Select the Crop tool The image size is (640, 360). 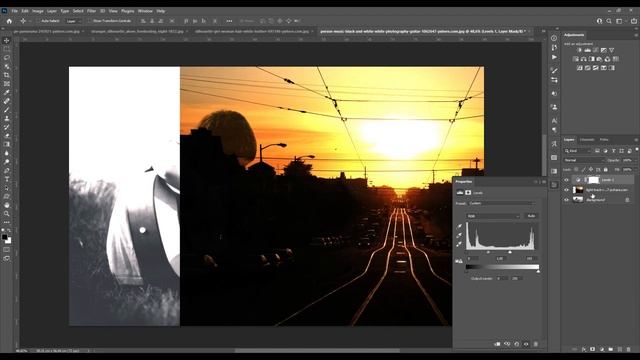pos(7,75)
